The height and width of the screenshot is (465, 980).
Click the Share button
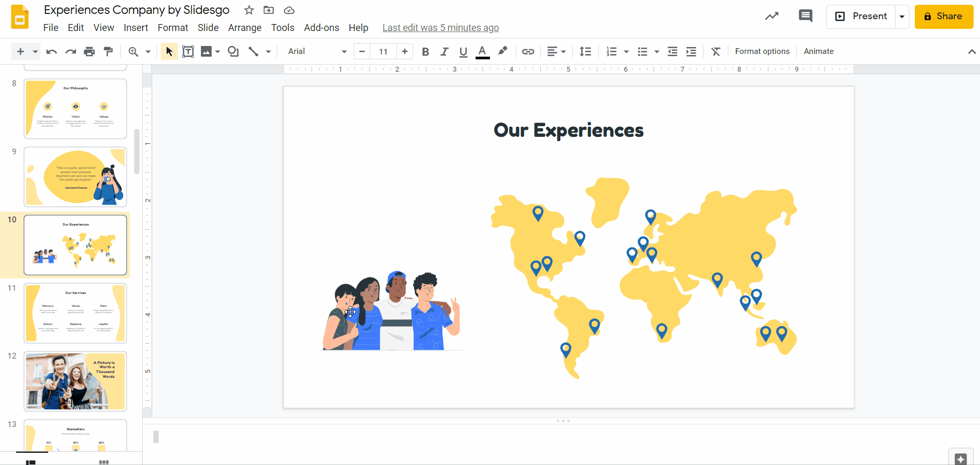pos(944,17)
